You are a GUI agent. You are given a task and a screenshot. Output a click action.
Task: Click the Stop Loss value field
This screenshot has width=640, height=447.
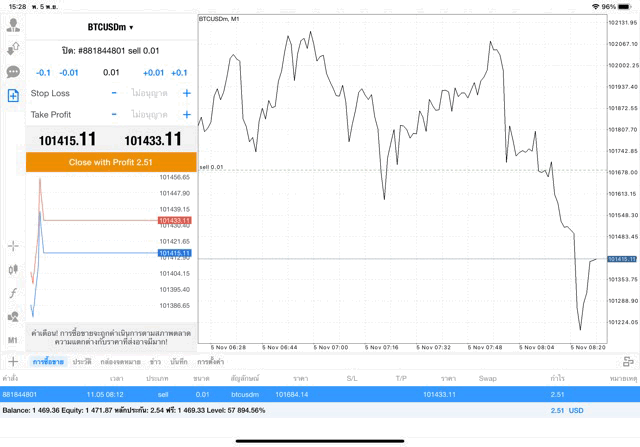(x=149, y=93)
